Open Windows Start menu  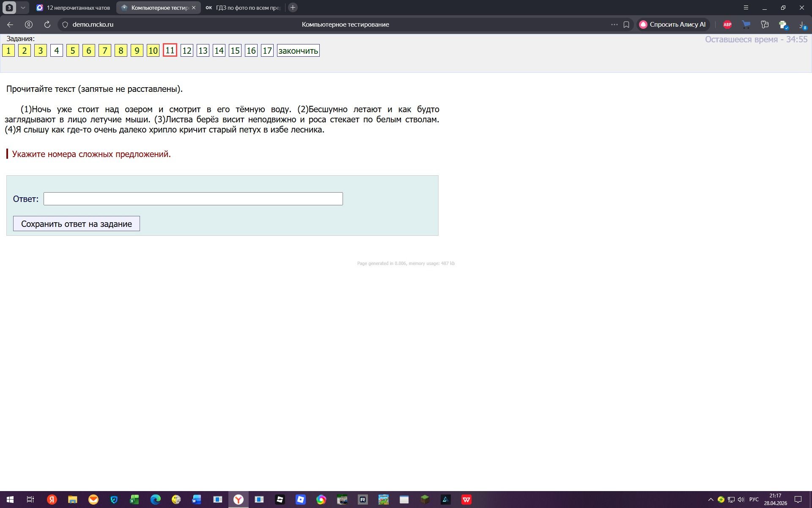tap(10, 500)
